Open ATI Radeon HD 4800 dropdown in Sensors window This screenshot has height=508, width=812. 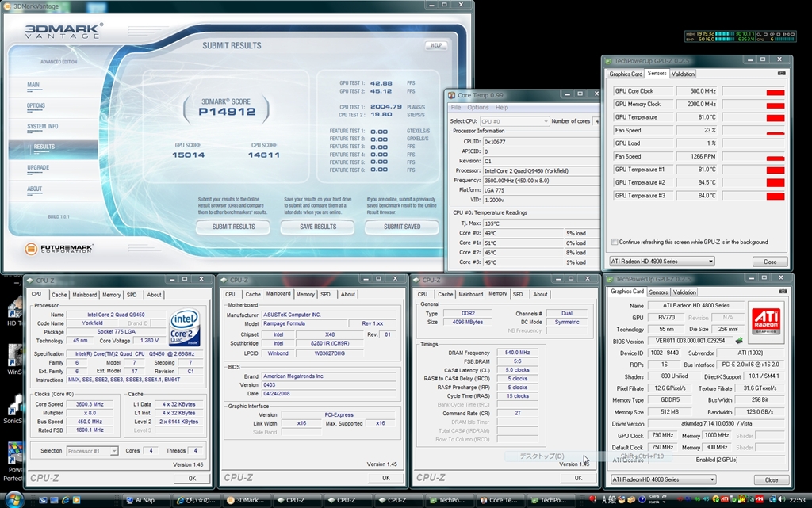(x=662, y=262)
